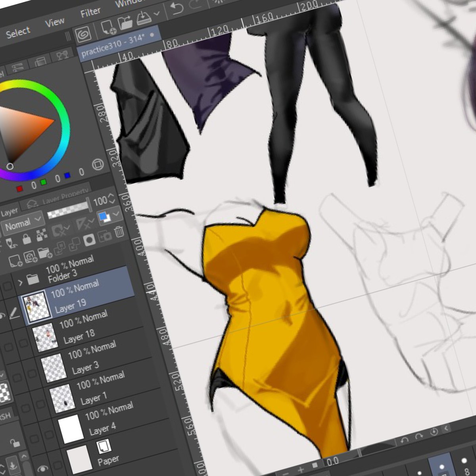
Task: Select the intermediate color tab icon
Action: click(40, 61)
